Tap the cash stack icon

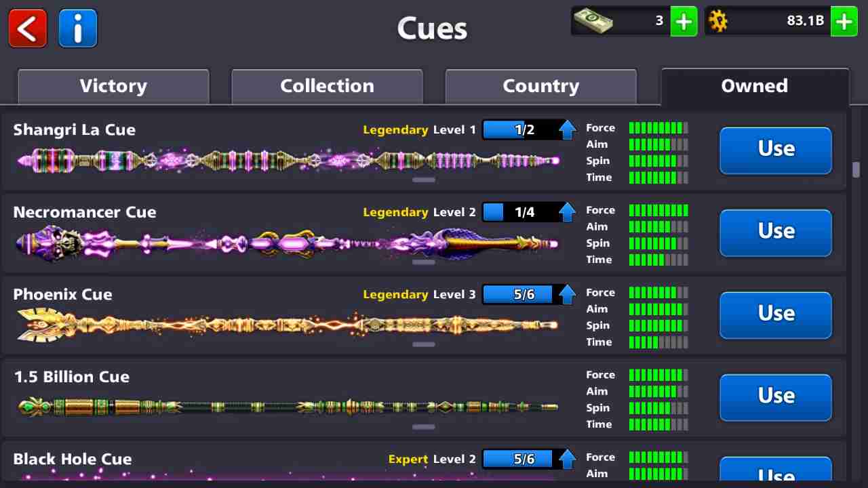point(593,21)
